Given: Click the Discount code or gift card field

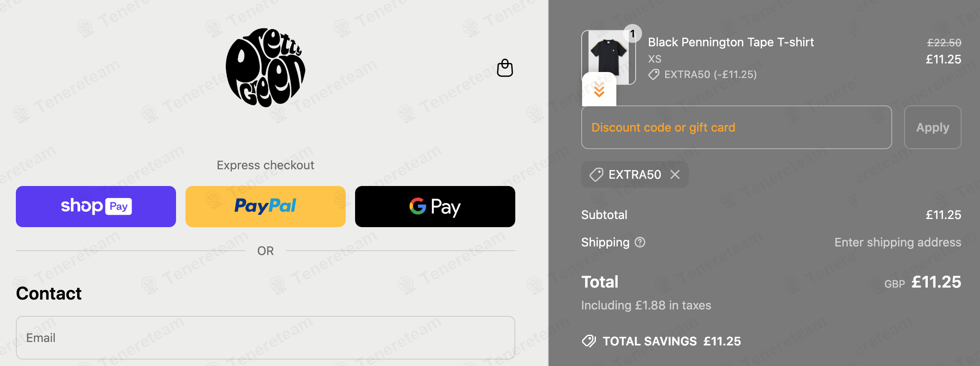Looking at the screenshot, I should click(737, 127).
